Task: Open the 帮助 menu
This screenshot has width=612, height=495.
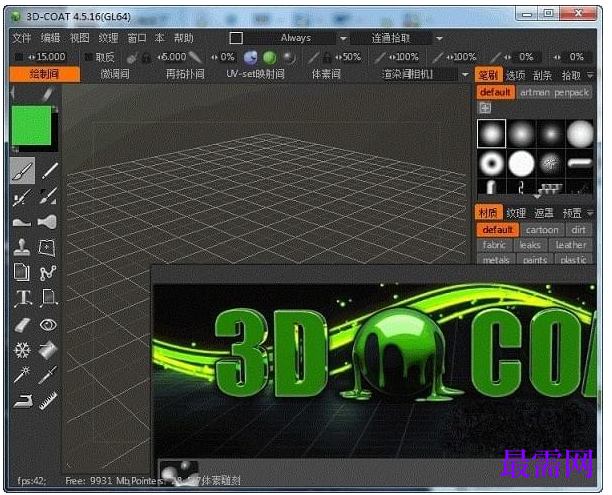Action: pyautogui.click(x=183, y=38)
